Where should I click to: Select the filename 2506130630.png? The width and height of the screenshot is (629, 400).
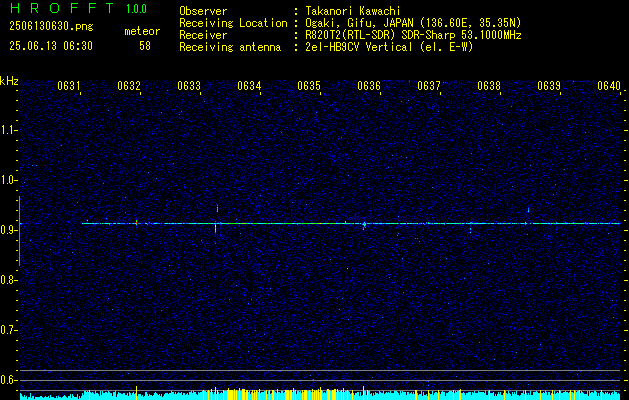click(x=51, y=26)
